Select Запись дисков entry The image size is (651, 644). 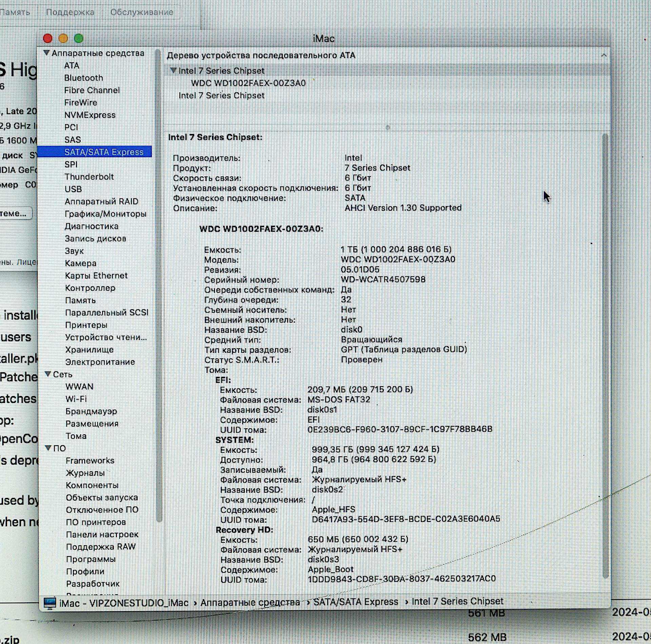pyautogui.click(x=95, y=239)
